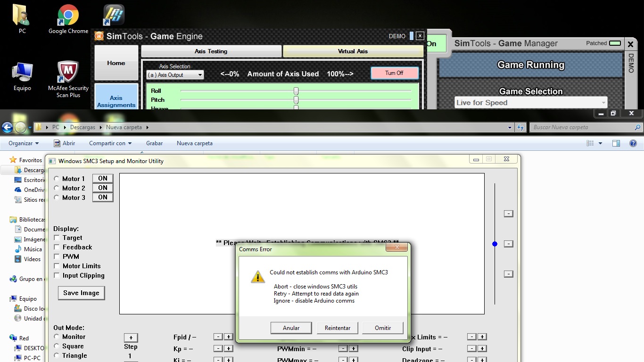Click Reintentar to retry comms
644x362 pixels.
337,328
